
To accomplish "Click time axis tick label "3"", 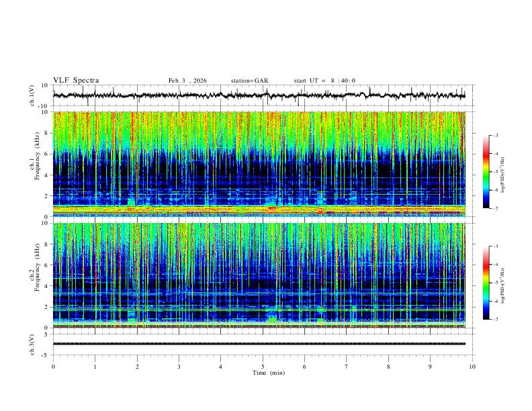I will click(x=179, y=367).
